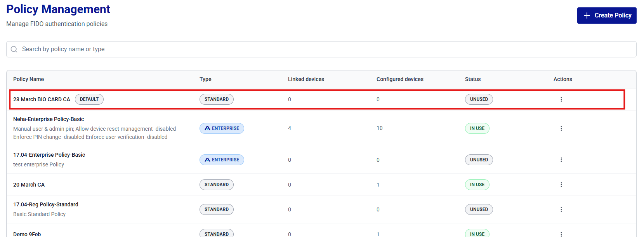Open actions menu for 17.04-Reg Policy-Standard
Image resolution: width=644 pixels, height=237 pixels.
coord(561,209)
